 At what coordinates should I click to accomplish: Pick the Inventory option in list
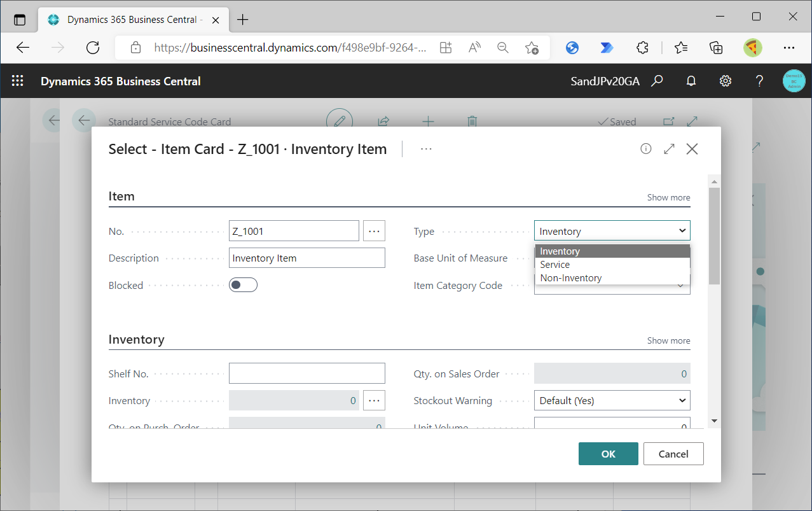[560, 251]
